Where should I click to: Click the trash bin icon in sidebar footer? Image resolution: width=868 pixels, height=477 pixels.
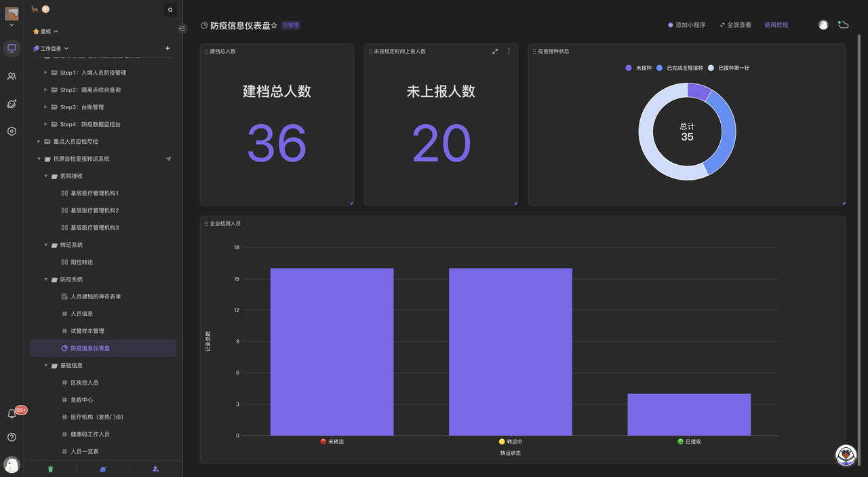coord(50,469)
